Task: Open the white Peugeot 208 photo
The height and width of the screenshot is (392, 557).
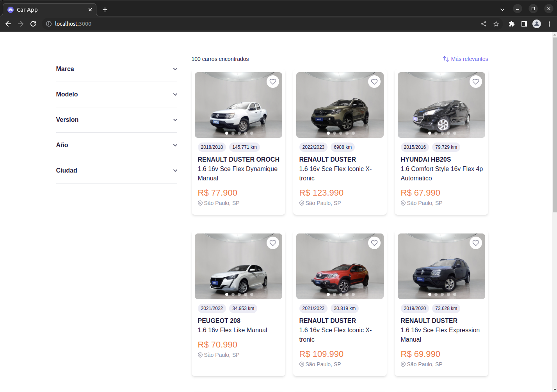Action: (x=238, y=266)
